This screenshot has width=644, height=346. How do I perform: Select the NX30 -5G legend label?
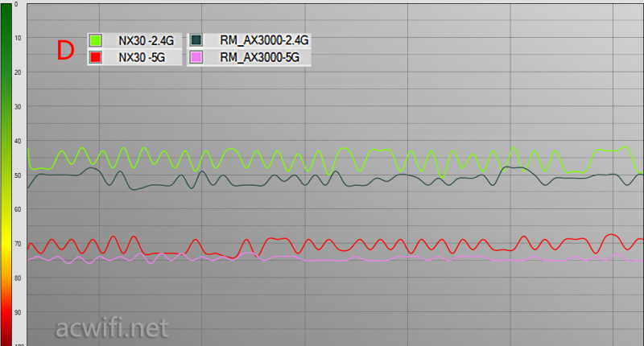coord(142,57)
